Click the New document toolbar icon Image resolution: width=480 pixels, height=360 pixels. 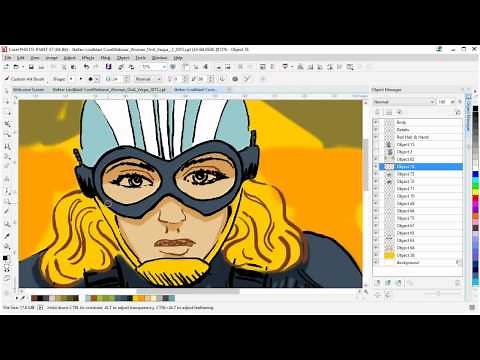tap(6, 67)
